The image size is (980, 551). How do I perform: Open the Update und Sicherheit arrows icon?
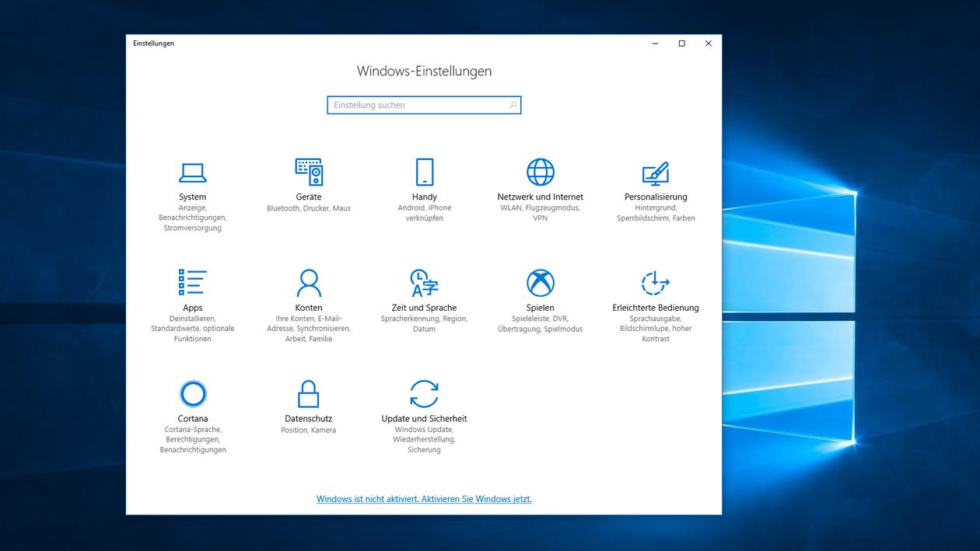[424, 394]
